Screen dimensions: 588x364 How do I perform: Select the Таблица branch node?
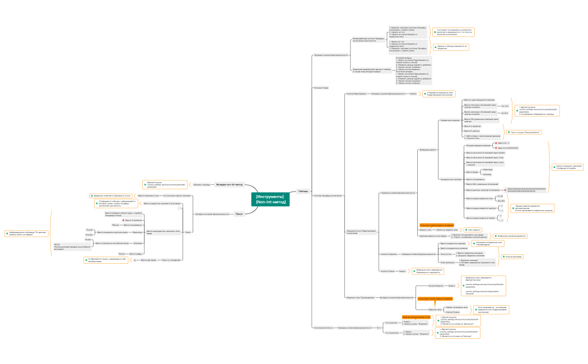pos(303,191)
